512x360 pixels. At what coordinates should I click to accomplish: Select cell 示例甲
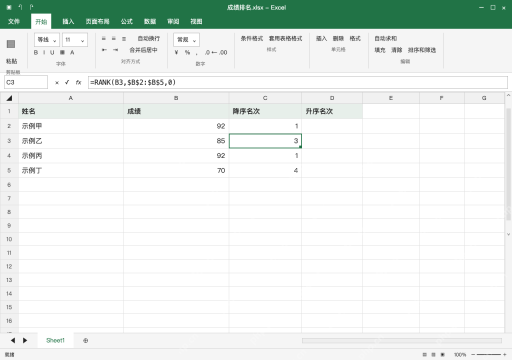pos(71,126)
